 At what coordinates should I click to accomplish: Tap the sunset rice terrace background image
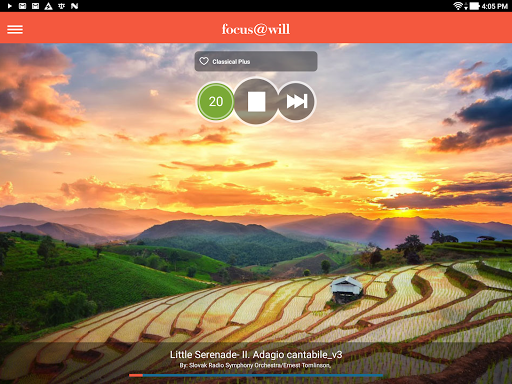coord(256,233)
